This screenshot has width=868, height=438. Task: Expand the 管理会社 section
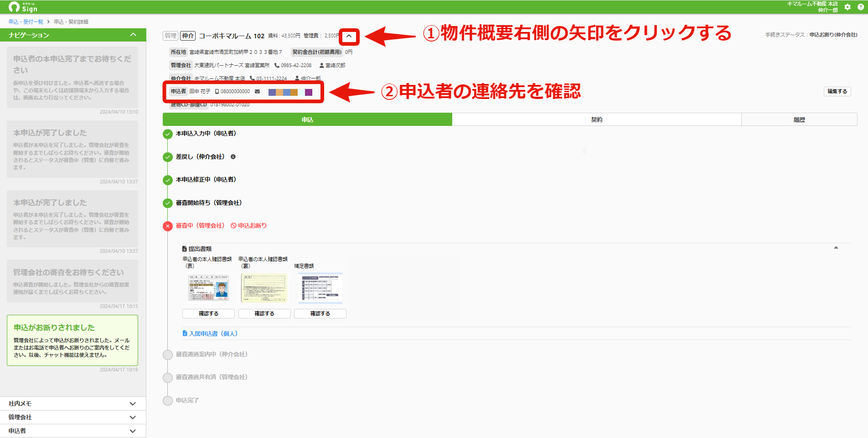pyautogui.click(x=73, y=417)
